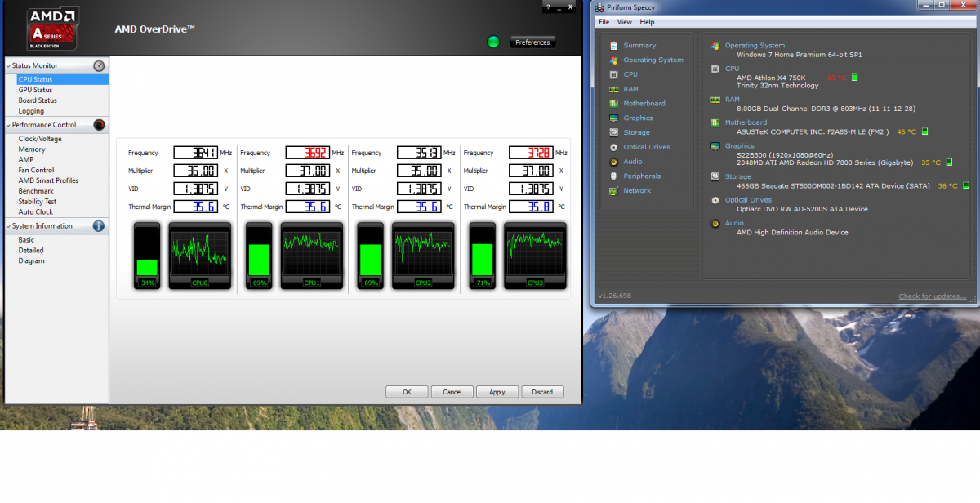Click Check for updates link in Speccy

[x=932, y=296]
